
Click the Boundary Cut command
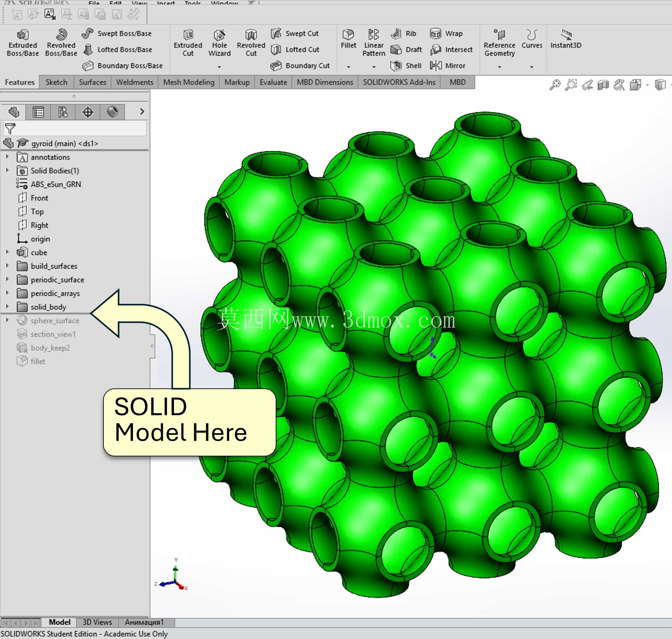[x=300, y=65]
